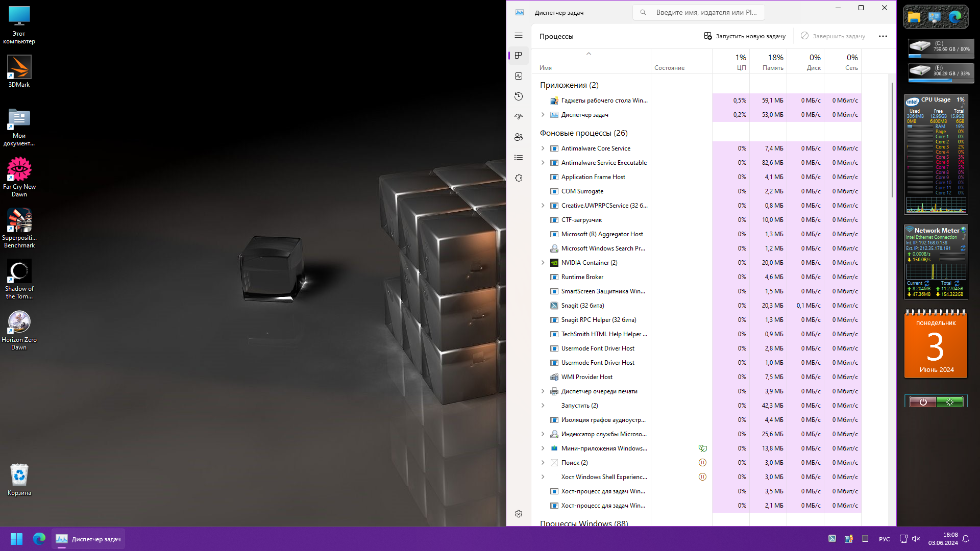Screen dimensions: 980x551
Task: Sort processes by ЦП column
Action: point(740,62)
